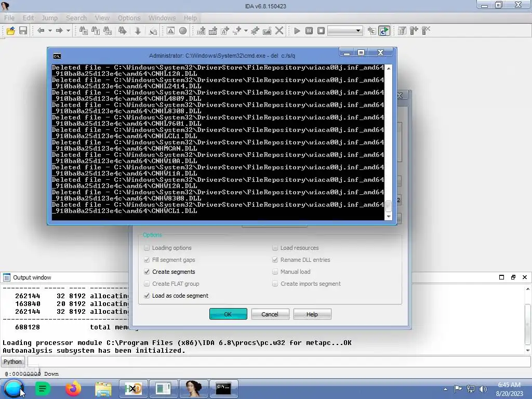Open the Options menu
The image size is (532, 399).
[129, 18]
